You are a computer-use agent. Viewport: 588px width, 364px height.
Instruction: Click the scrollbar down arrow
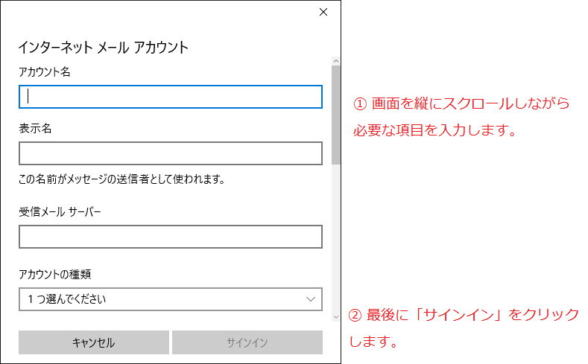[x=336, y=317]
